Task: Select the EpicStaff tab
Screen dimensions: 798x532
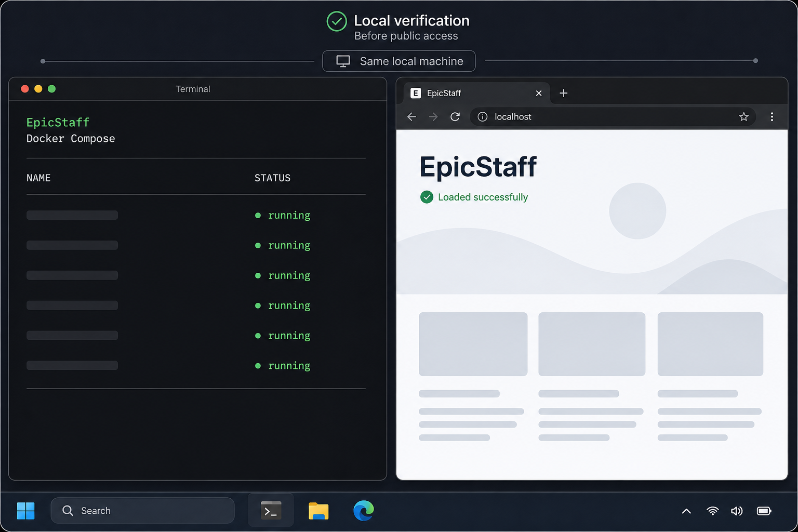Action: point(476,93)
